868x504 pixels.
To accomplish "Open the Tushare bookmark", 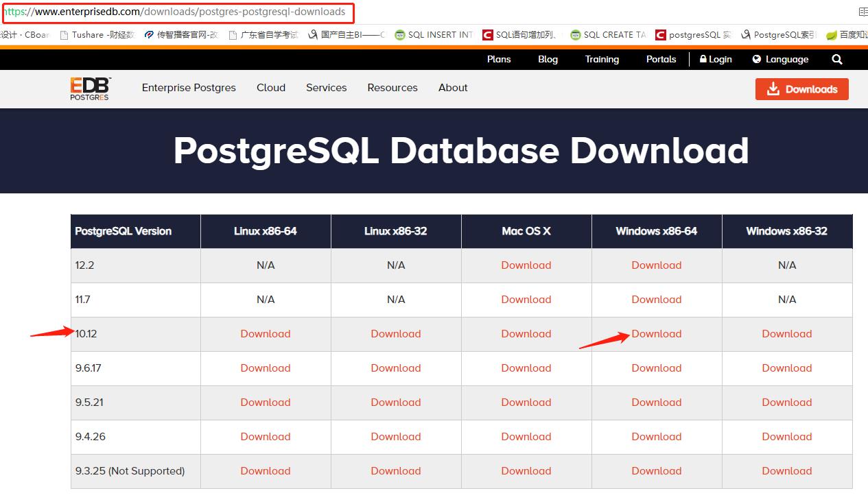I will (x=97, y=34).
